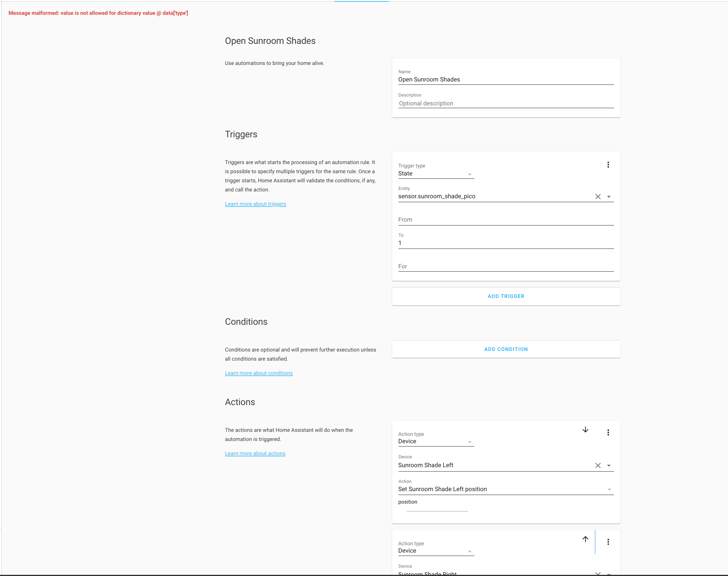Expand the Sunroom Shade Left device dropdown

pyautogui.click(x=609, y=465)
